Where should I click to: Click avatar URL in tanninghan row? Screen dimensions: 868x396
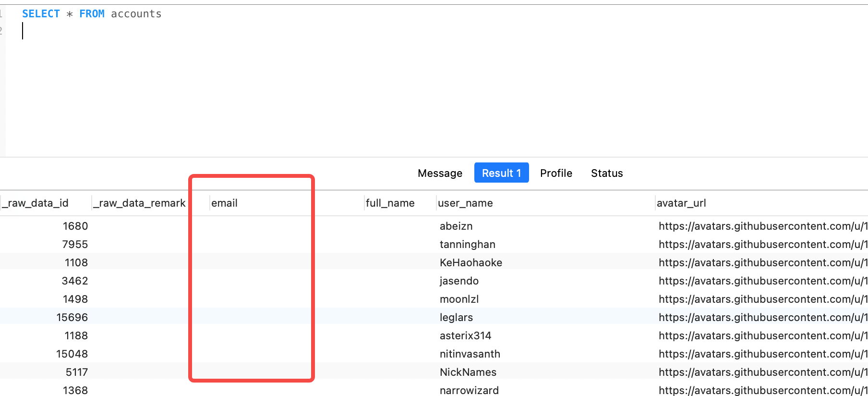pos(763,244)
